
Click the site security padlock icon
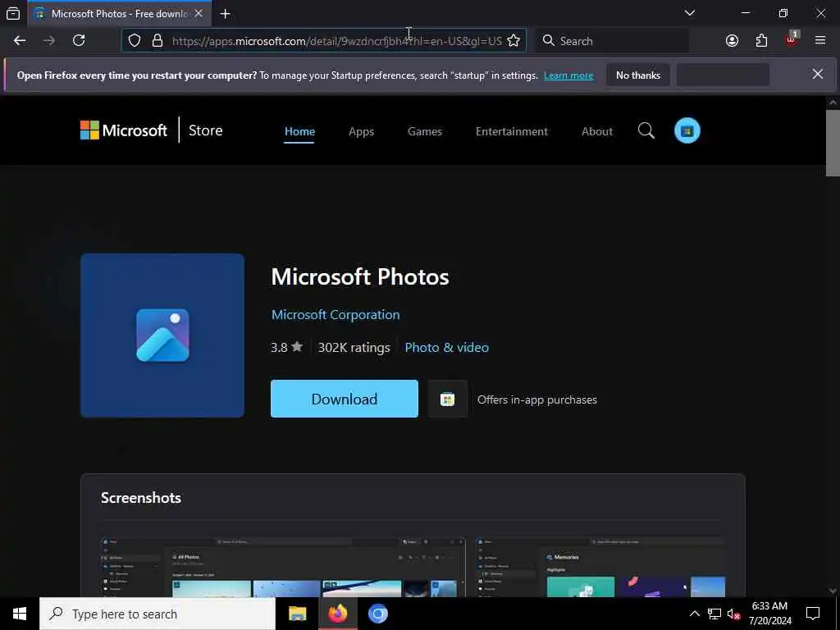pos(157,41)
